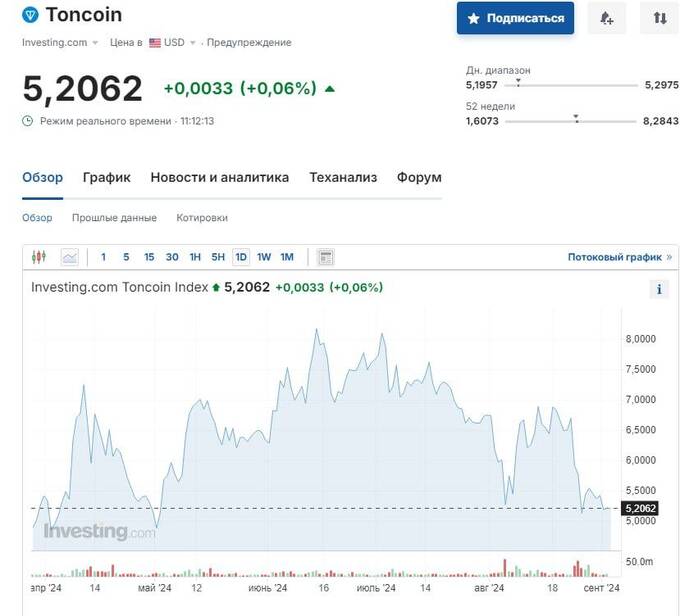Select the 15-minute chart interval
This screenshot has height=616, width=680.
(x=149, y=257)
